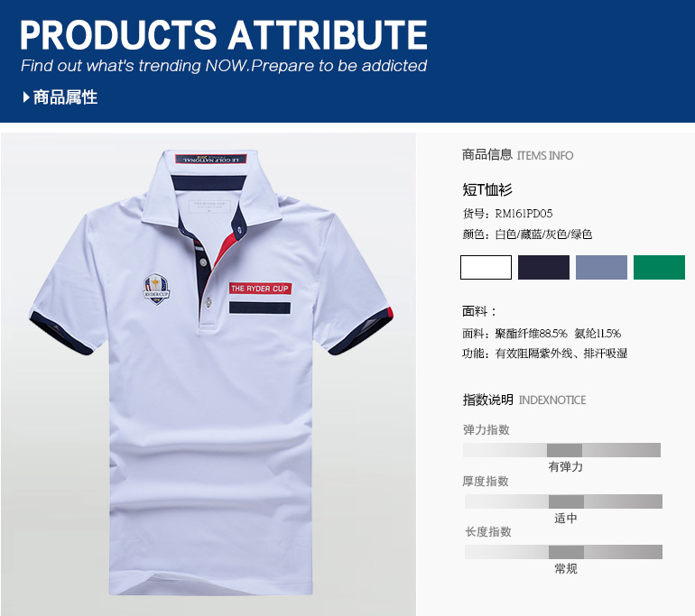Image resolution: width=695 pixels, height=616 pixels.
Task: Click the red THE RYDER CUP chest patch
Action: pyautogui.click(x=260, y=289)
